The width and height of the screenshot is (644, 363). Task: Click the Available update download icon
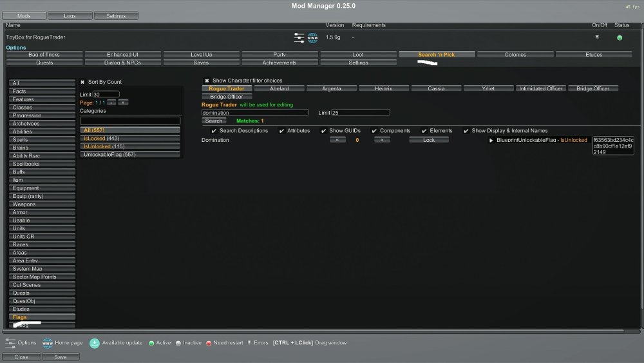coord(94,342)
